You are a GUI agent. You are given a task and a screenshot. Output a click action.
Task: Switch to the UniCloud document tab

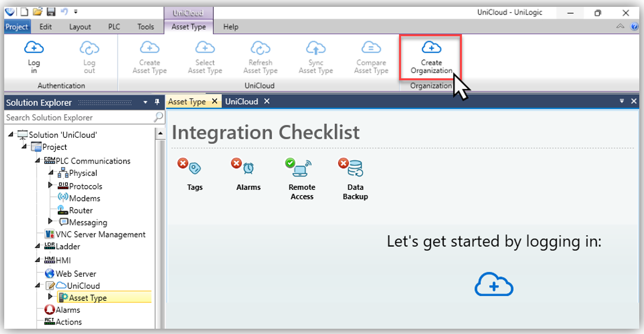[x=241, y=102]
